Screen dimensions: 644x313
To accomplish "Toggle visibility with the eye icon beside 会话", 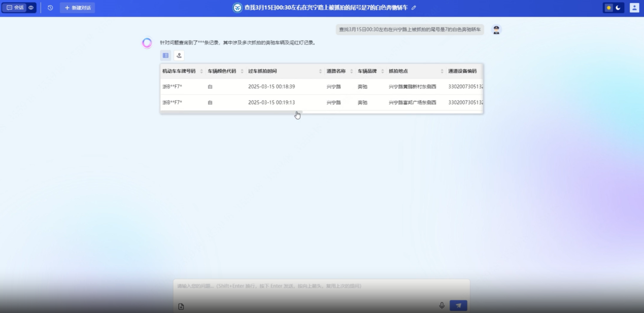I will pyautogui.click(x=30, y=8).
